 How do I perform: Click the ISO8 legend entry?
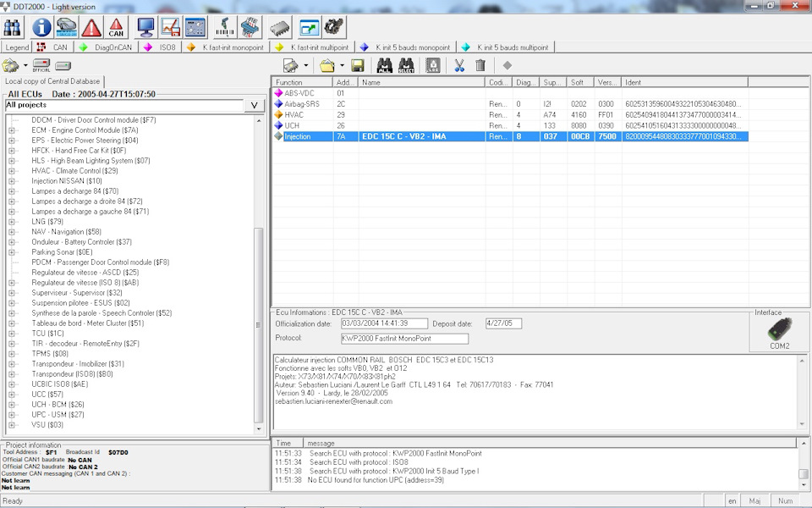coord(162,47)
